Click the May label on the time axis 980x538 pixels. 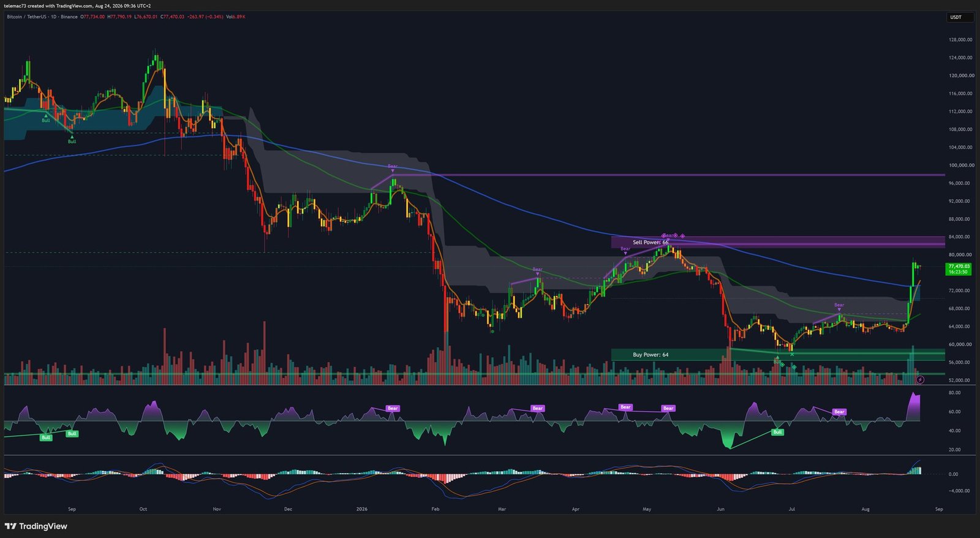(647, 509)
